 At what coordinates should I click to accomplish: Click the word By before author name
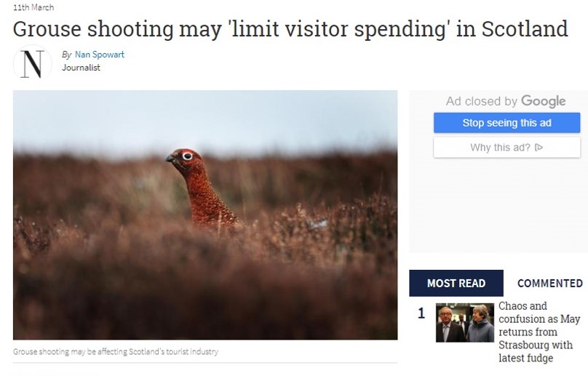66,55
